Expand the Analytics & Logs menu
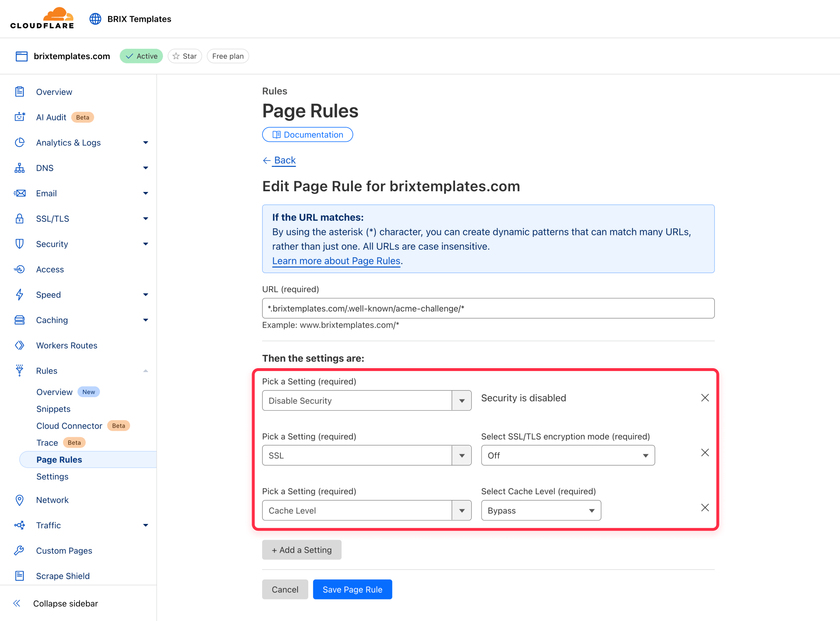 pyautogui.click(x=145, y=143)
